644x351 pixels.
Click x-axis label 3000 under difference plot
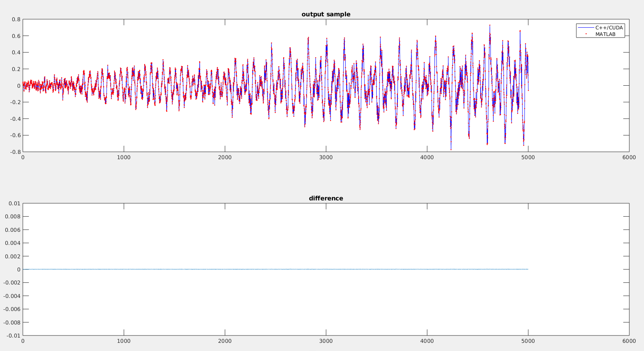pyautogui.click(x=326, y=341)
